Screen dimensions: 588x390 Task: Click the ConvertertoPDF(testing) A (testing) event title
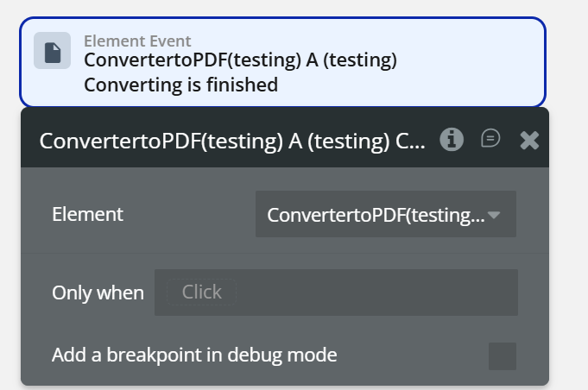tap(240, 60)
